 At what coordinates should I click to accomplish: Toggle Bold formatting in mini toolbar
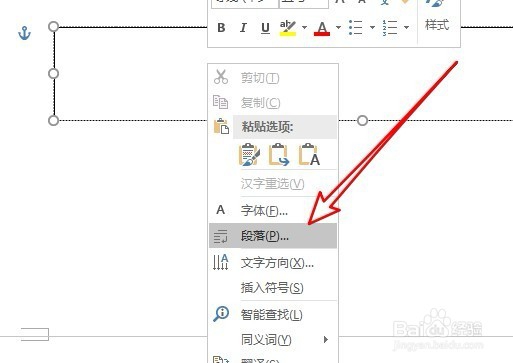coord(221,28)
